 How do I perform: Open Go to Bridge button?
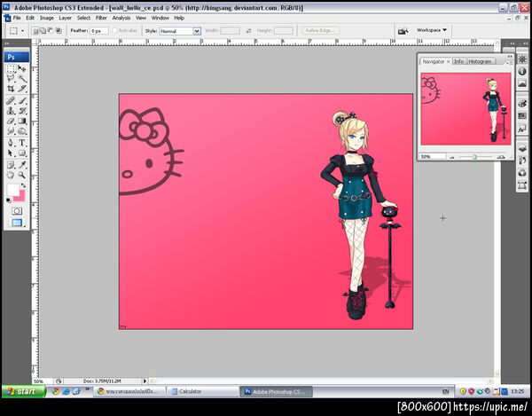403,31
